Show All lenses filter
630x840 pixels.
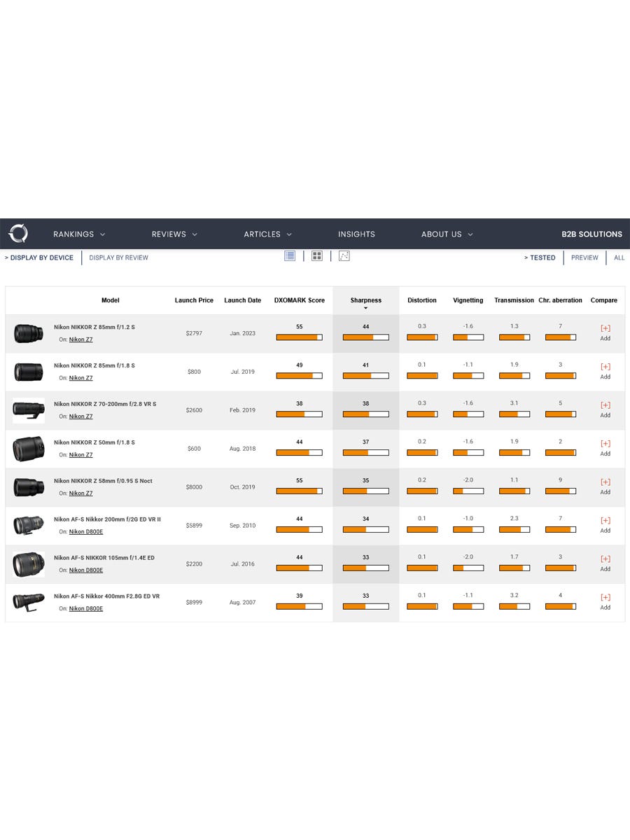(x=619, y=258)
